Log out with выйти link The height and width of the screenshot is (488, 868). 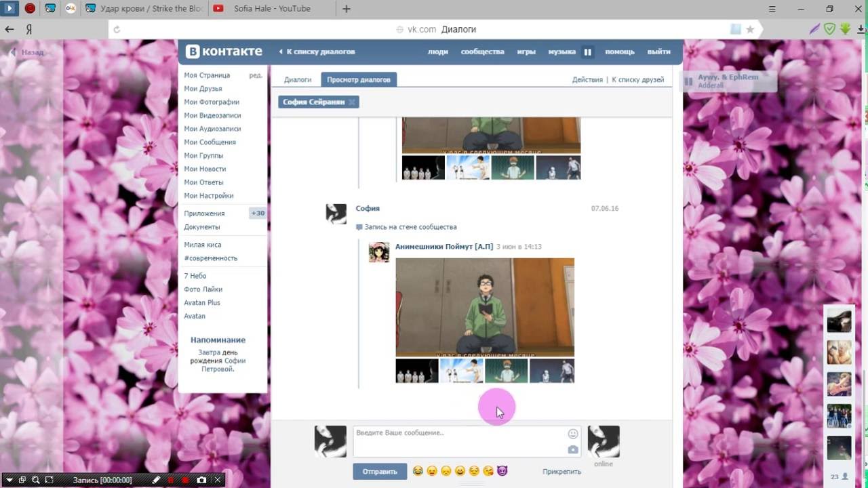point(658,52)
